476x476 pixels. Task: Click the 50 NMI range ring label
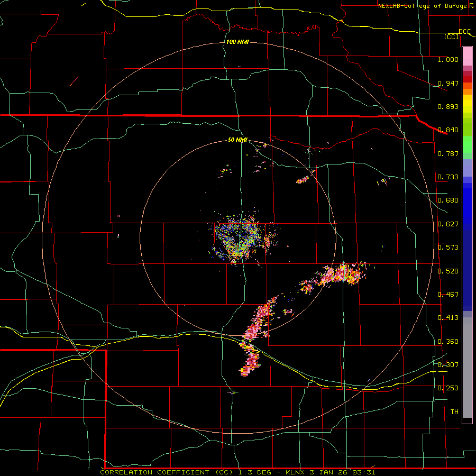[x=237, y=140]
